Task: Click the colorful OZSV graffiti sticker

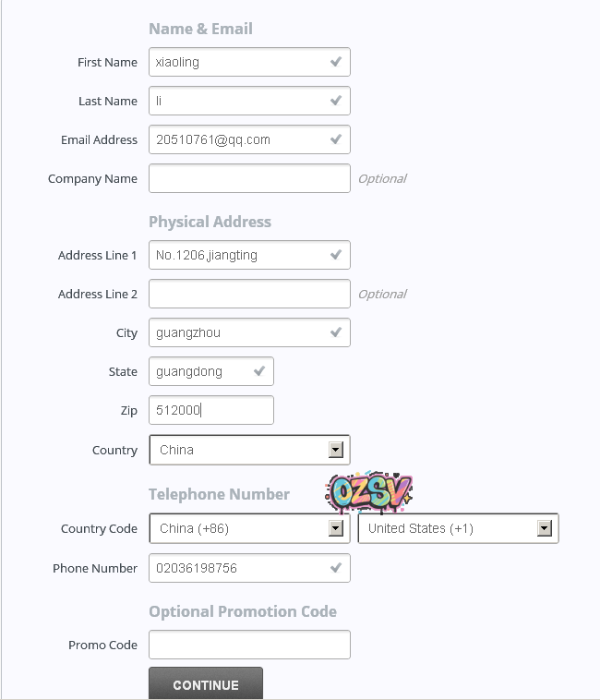Action: [x=368, y=492]
